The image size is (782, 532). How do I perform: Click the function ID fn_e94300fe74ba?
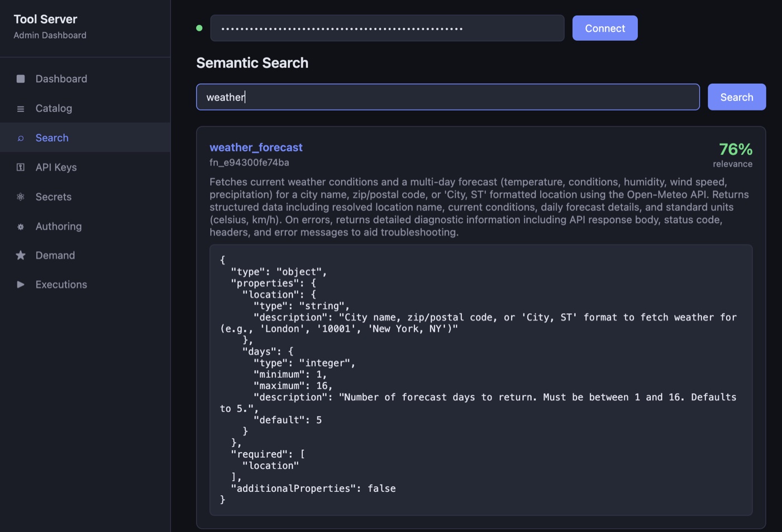pyautogui.click(x=249, y=162)
